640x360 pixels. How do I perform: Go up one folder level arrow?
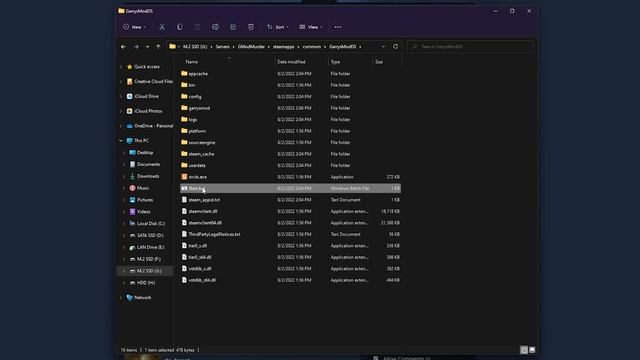pos(158,47)
